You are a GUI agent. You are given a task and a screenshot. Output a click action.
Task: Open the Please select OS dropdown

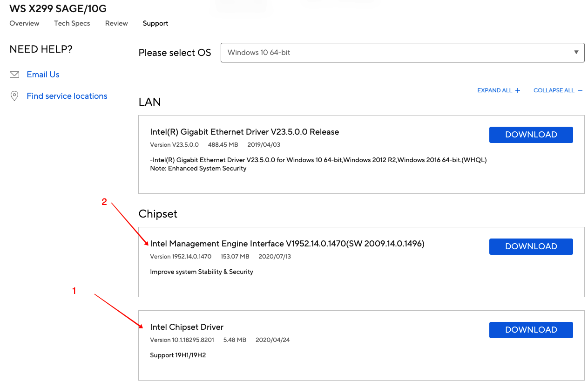tap(402, 53)
